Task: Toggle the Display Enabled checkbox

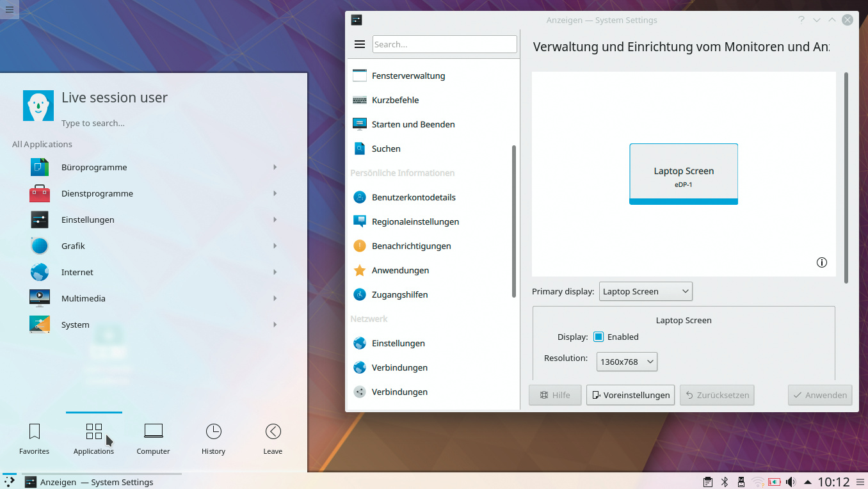Action: tap(599, 337)
